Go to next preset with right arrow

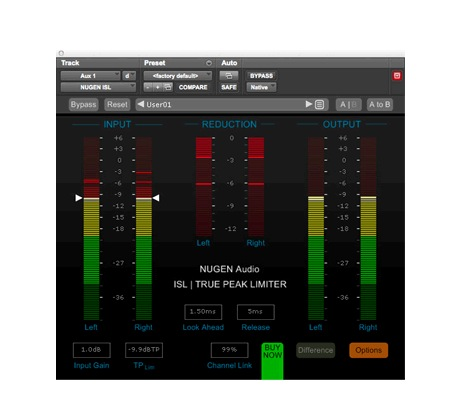309,104
